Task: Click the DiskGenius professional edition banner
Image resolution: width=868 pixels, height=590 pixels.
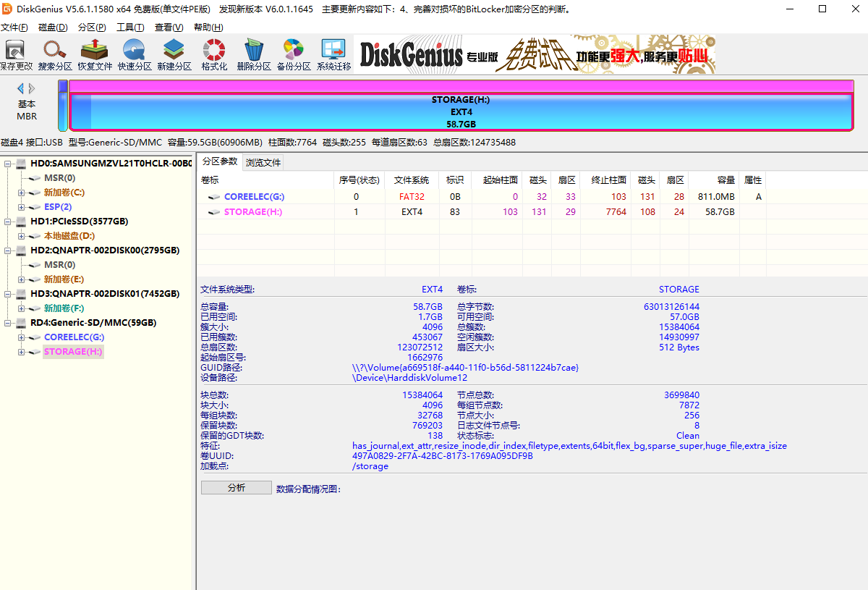Action: [x=535, y=54]
